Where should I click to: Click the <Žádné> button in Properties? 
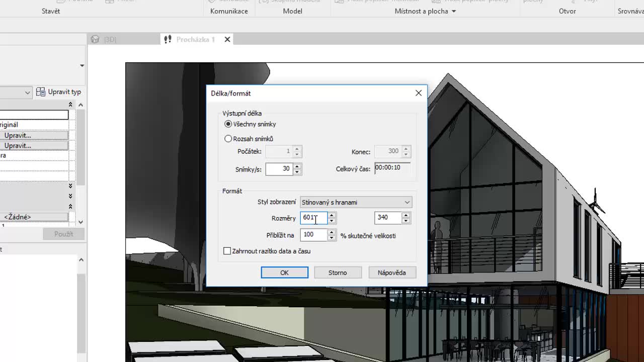pyautogui.click(x=34, y=217)
